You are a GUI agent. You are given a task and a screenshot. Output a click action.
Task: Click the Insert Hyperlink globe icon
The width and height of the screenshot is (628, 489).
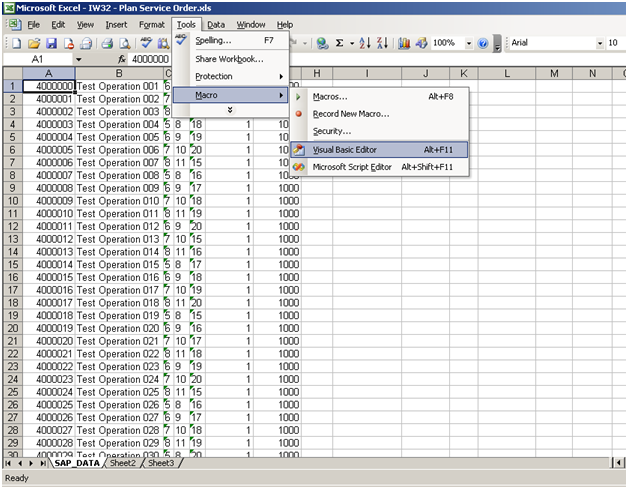(x=322, y=43)
